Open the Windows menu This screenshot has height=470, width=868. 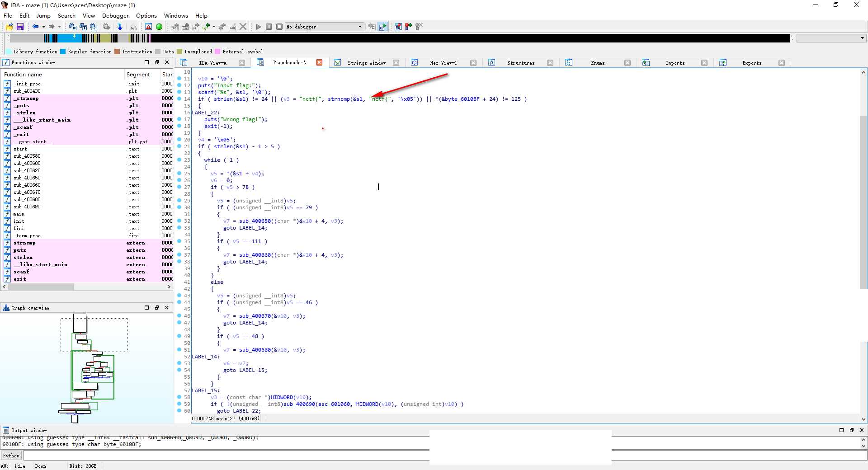pos(176,15)
